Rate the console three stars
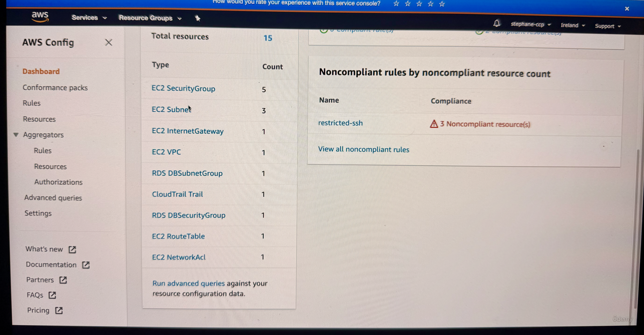The width and height of the screenshot is (644, 335). [419, 4]
